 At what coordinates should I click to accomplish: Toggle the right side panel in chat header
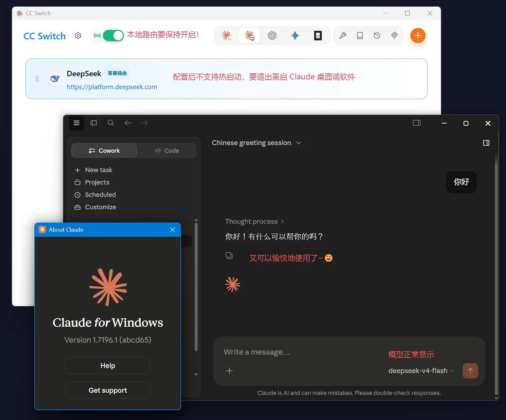coord(486,143)
